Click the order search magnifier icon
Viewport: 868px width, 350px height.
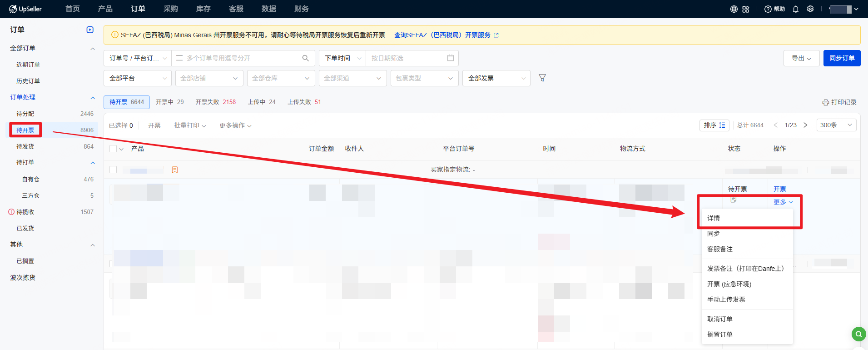pyautogui.click(x=306, y=58)
